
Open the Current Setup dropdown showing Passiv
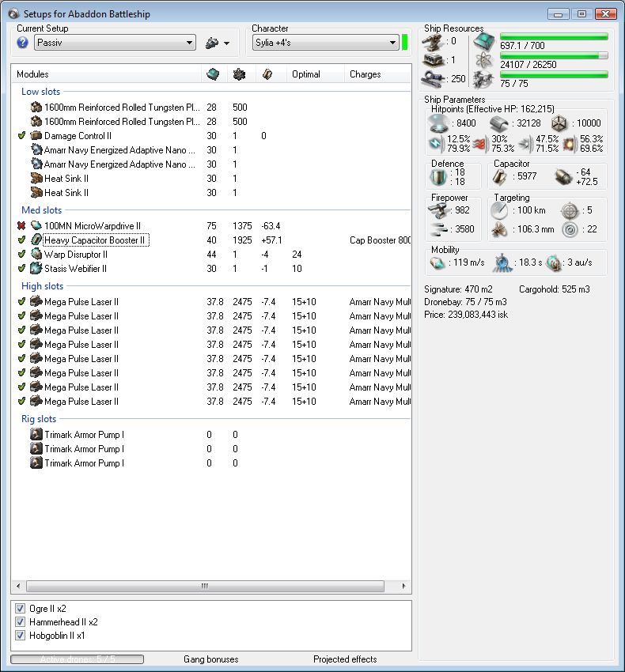click(x=115, y=43)
